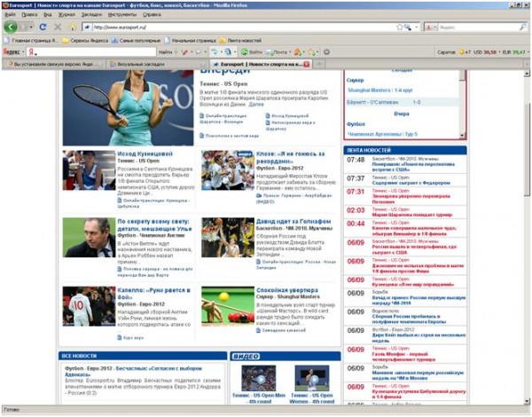Screen dimensions: 532x417
Task: Bookmark this page with the star icon
Action: 400,28
